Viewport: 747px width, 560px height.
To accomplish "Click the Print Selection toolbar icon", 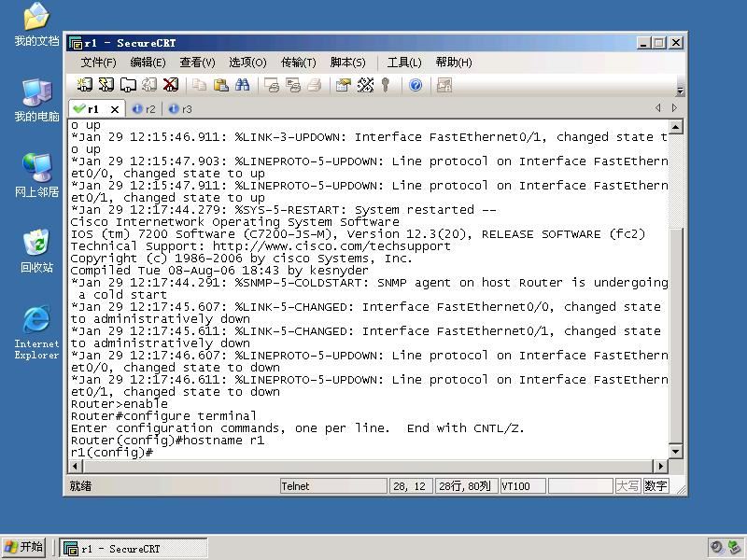I will tap(293, 85).
